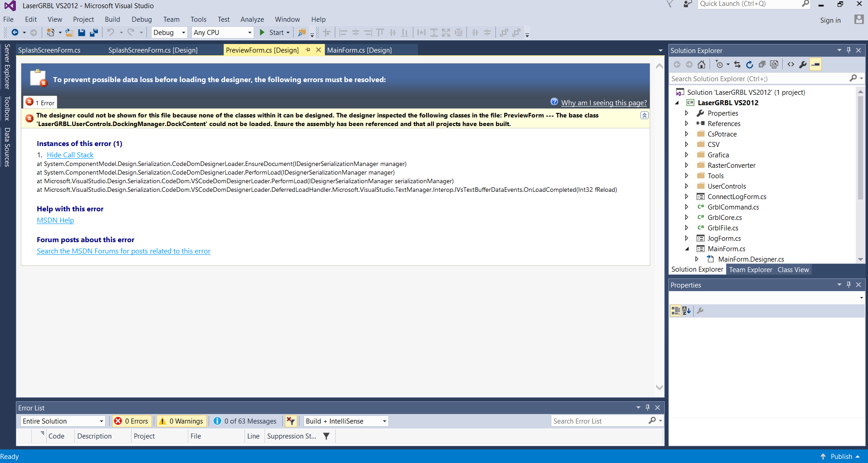The width and height of the screenshot is (868, 463).
Task: Click the New Project toolbar icon
Action: coord(50,32)
